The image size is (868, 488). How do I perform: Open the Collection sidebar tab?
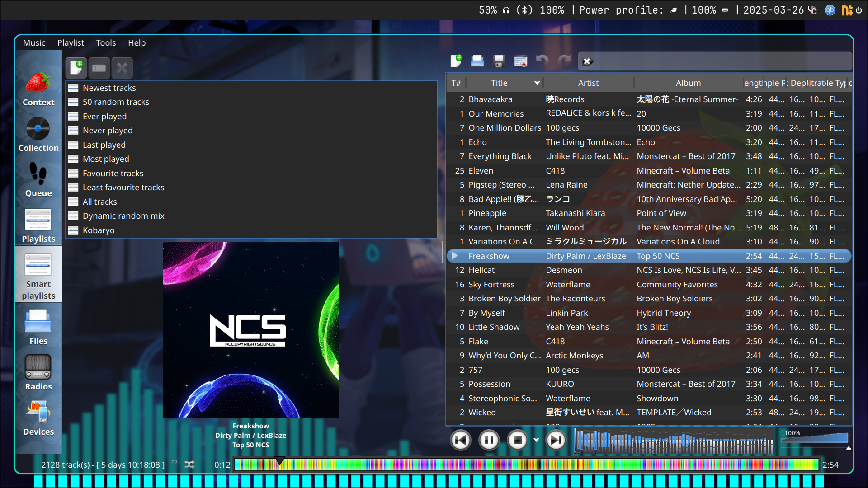pyautogui.click(x=38, y=134)
